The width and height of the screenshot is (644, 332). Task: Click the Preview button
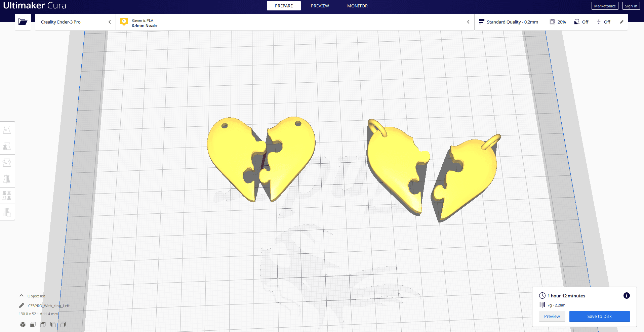pos(552,317)
